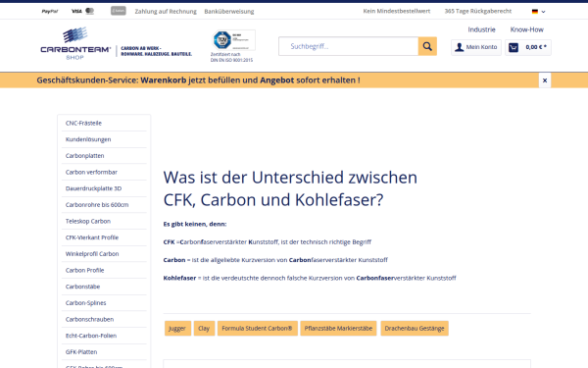The height and width of the screenshot is (368, 588).
Task: Click 365 Tage Rückgaberecht text
Action: [478, 11]
